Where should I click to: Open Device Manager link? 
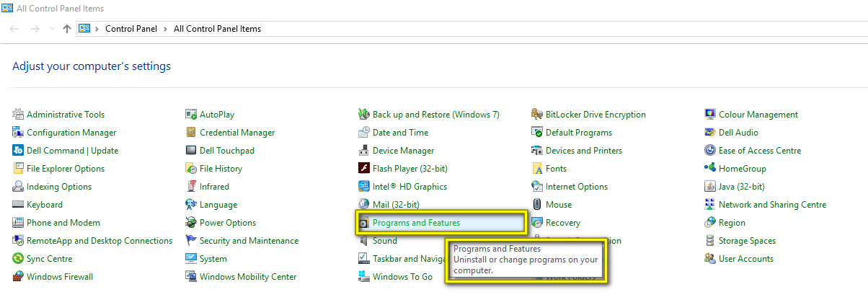pos(404,151)
